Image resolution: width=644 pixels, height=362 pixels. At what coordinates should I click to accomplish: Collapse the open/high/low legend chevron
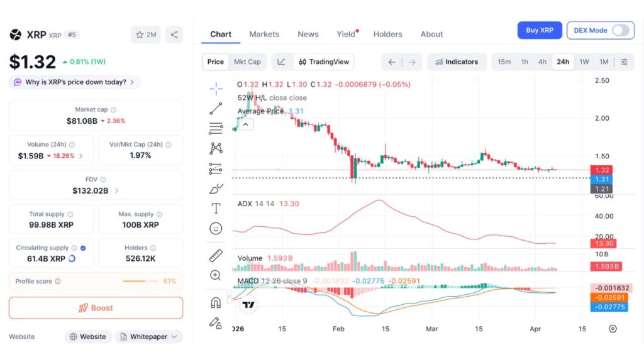(x=245, y=124)
